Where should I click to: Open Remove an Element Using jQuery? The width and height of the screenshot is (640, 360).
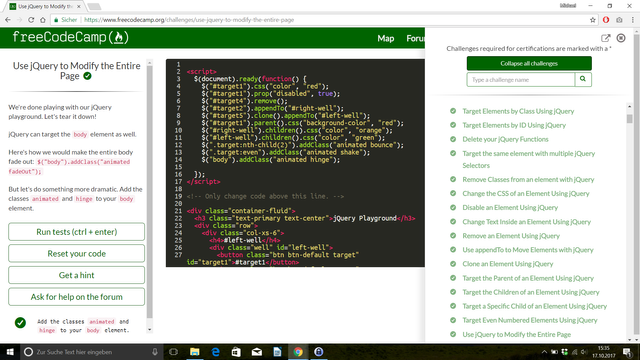(511, 236)
